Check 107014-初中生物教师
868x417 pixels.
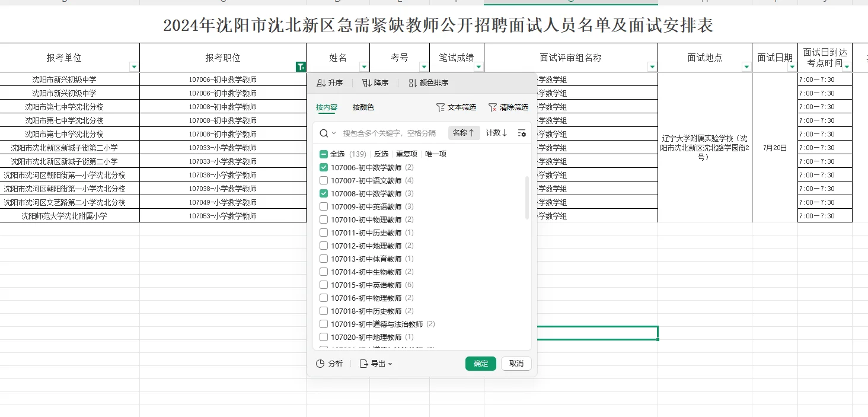324,272
